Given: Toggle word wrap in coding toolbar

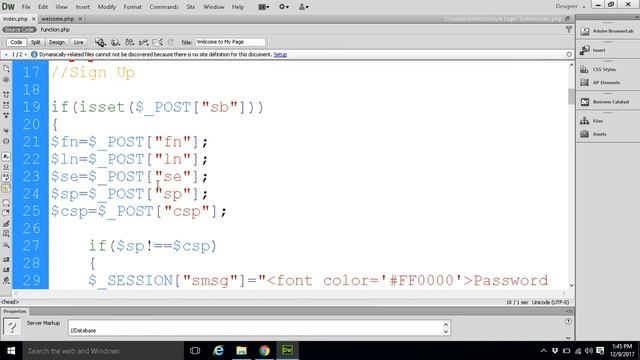Looking at the screenshot, I should (x=6, y=178).
